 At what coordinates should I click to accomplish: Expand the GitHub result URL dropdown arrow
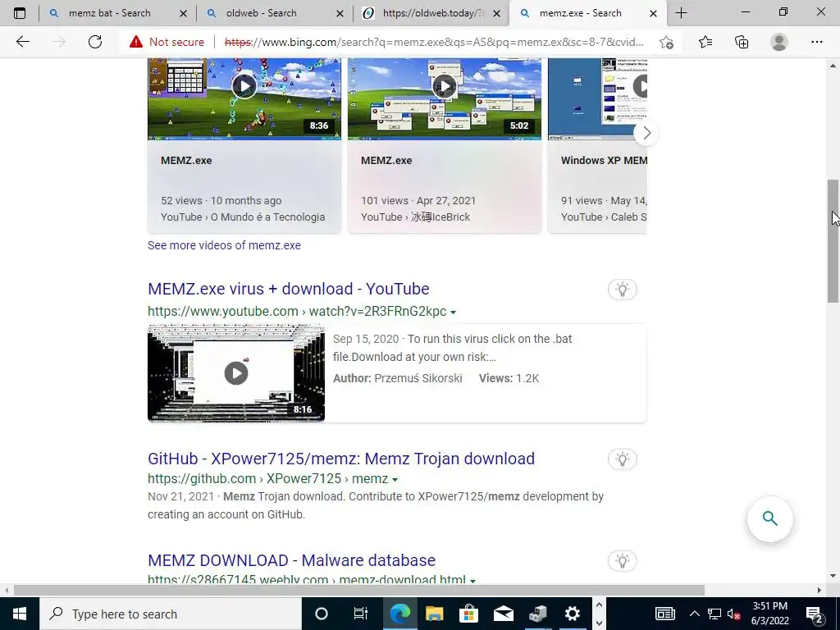coord(395,479)
